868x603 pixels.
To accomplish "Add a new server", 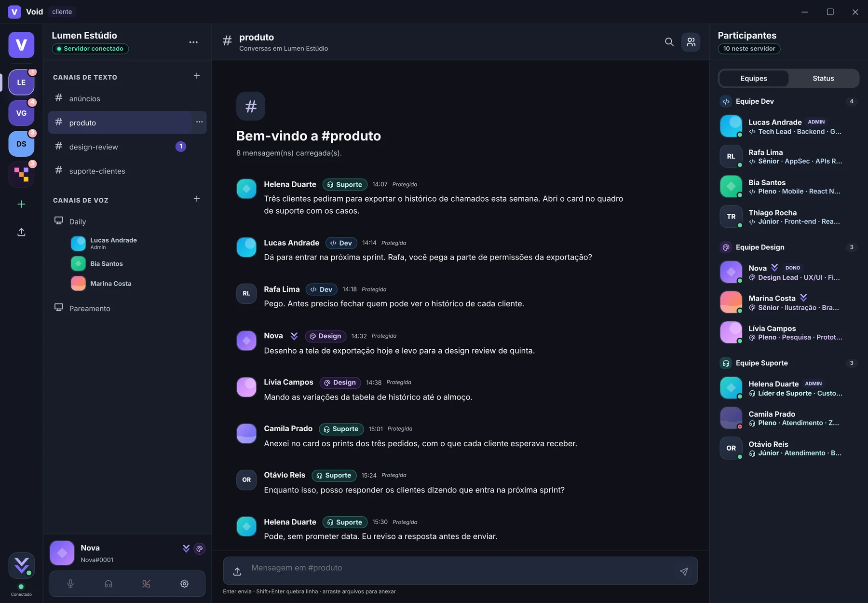I will click(x=21, y=205).
